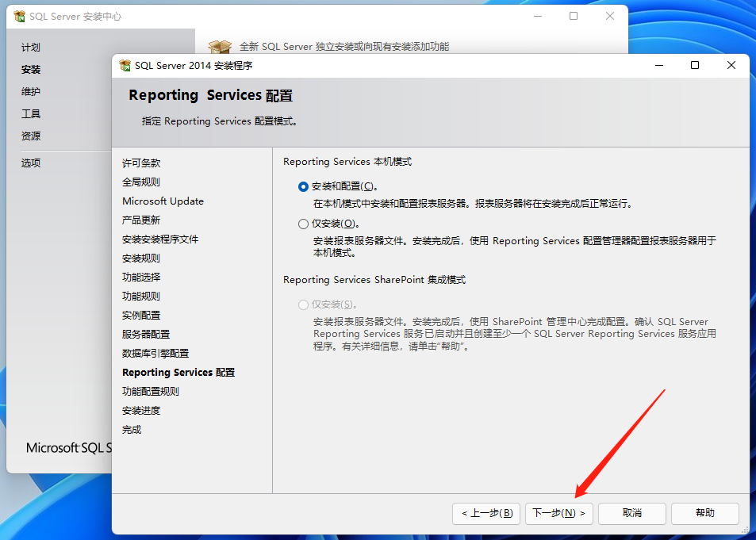Click the 功能选择 step

(141, 278)
